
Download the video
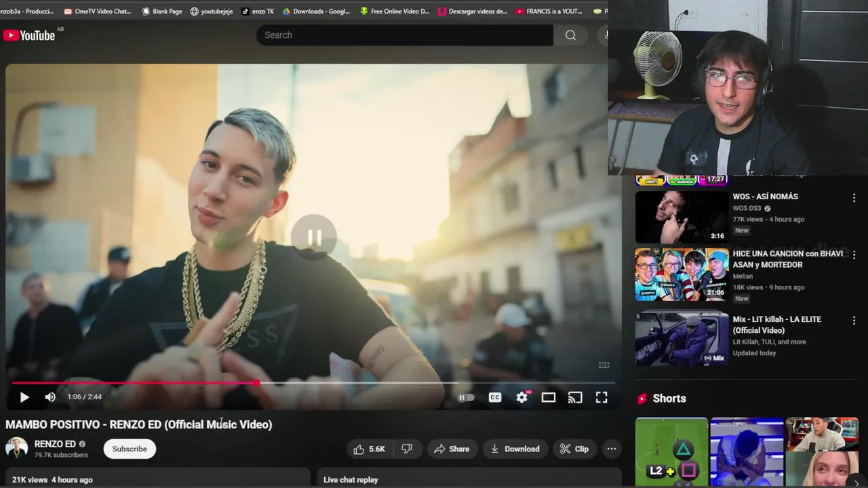point(515,449)
